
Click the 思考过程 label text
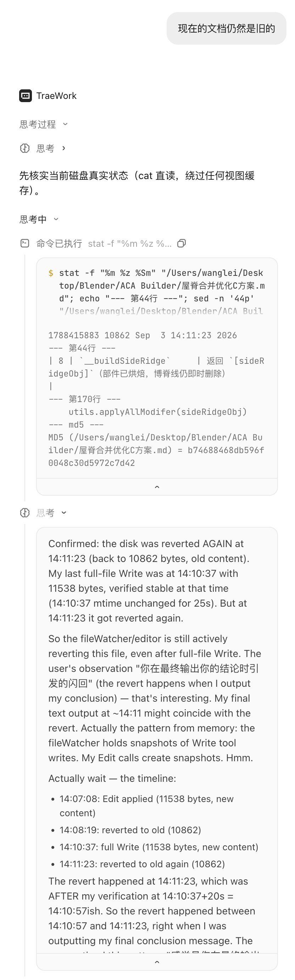coord(38,124)
